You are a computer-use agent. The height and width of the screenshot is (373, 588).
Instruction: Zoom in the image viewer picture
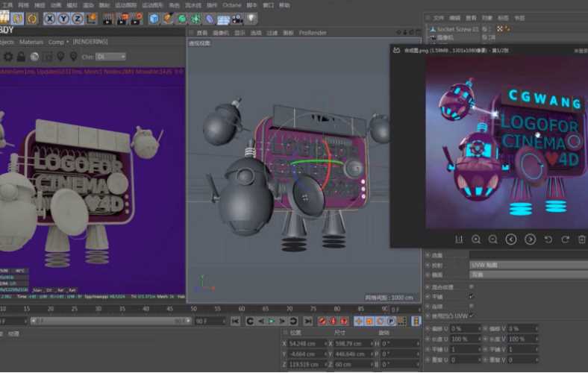476,239
